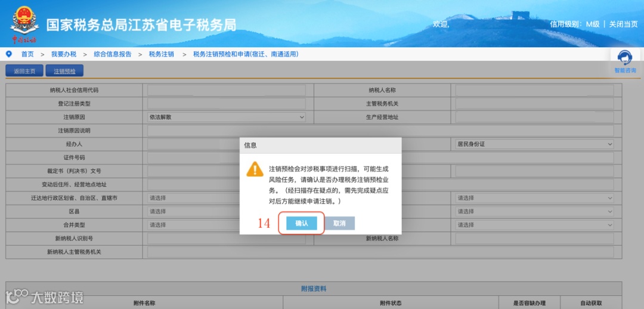Click the 注销预检 button
The width and height of the screenshot is (644, 309).
tap(64, 71)
